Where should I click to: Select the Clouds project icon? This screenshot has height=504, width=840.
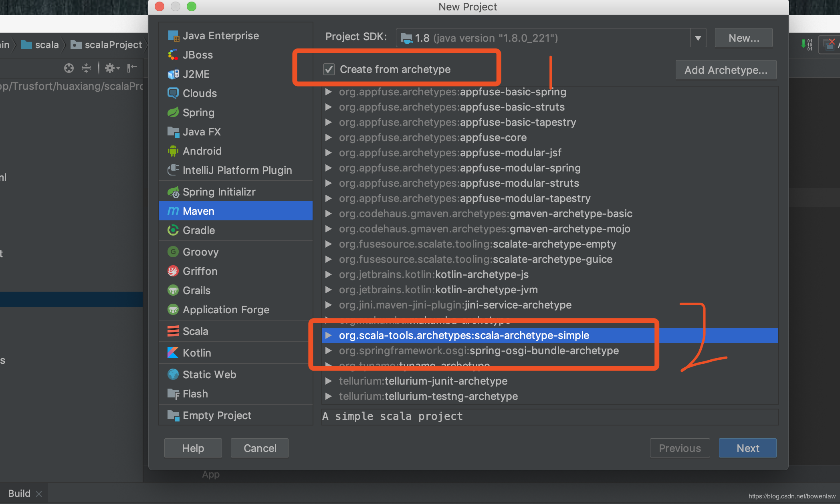[x=173, y=93]
